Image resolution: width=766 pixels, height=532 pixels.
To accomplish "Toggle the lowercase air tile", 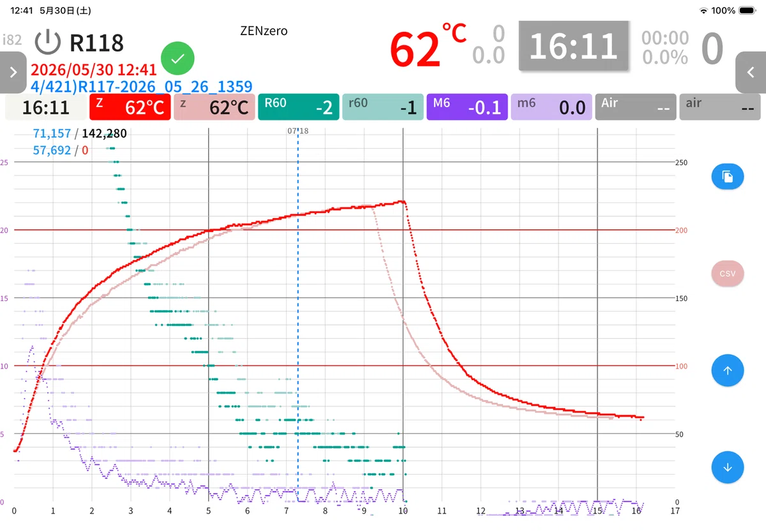I will (719, 107).
